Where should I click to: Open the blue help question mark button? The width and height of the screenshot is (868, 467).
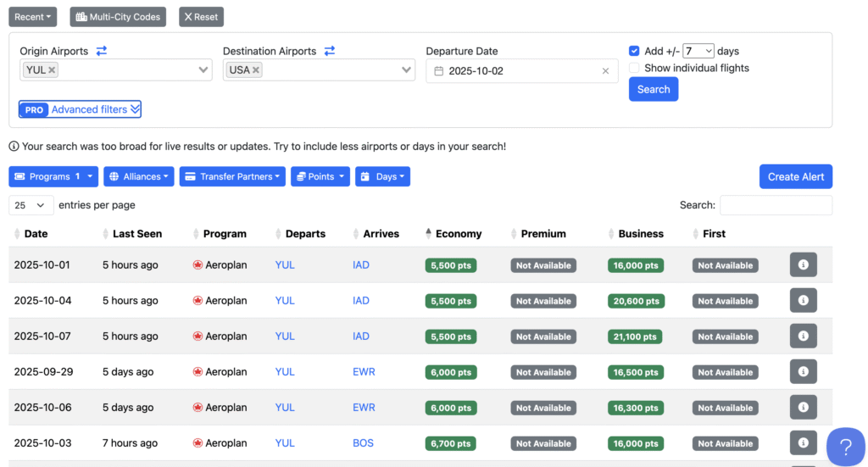[x=845, y=446]
